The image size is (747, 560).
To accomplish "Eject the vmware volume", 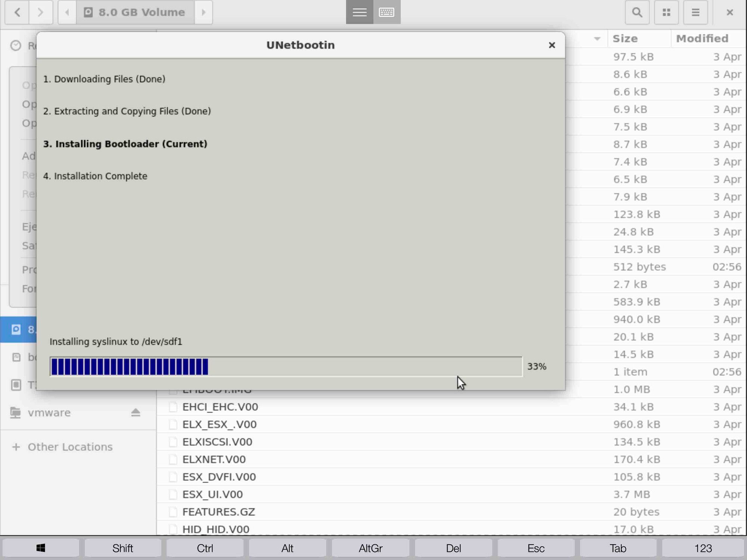I will point(136,412).
